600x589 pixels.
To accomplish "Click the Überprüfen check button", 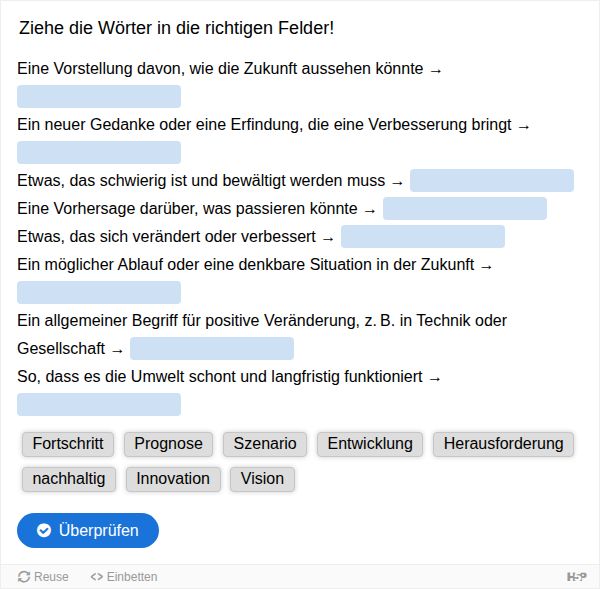I will pyautogui.click(x=88, y=530).
